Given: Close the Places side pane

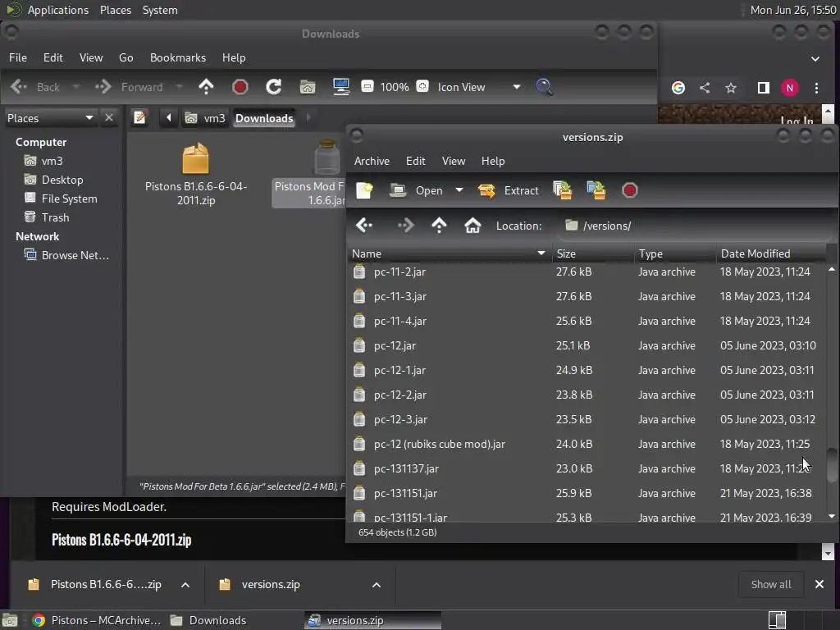Looking at the screenshot, I should 109,118.
